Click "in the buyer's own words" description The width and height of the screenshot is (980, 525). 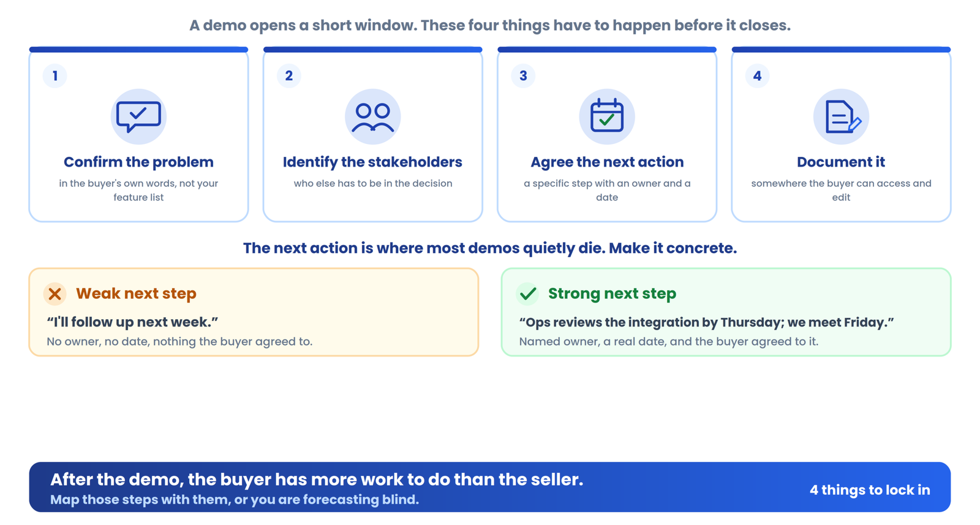click(x=138, y=190)
